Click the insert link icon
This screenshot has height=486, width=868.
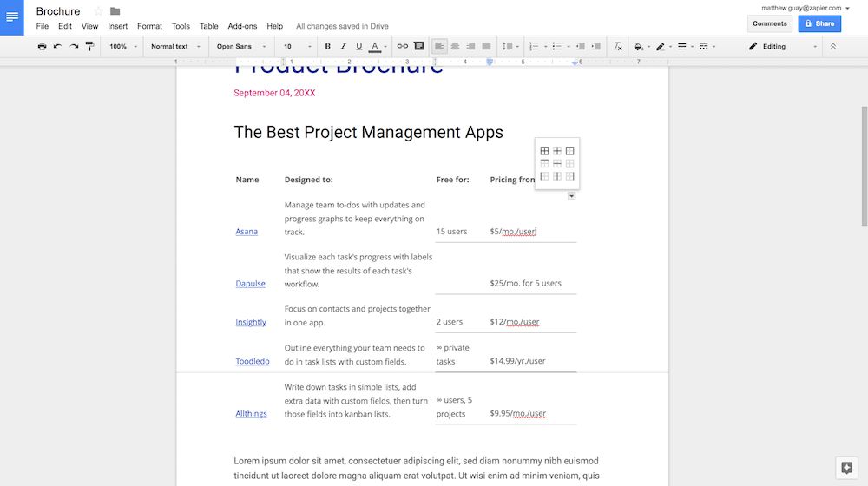coord(402,47)
